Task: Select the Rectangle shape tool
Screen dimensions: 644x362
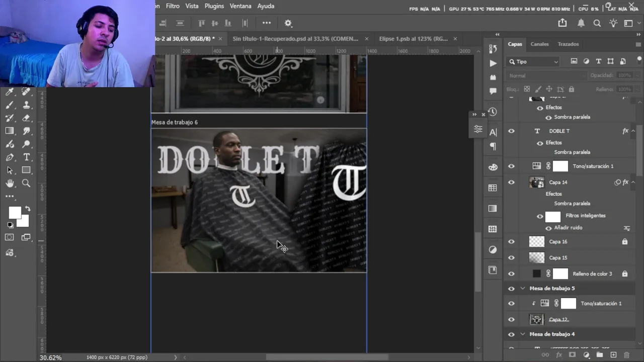Action: coord(26,170)
